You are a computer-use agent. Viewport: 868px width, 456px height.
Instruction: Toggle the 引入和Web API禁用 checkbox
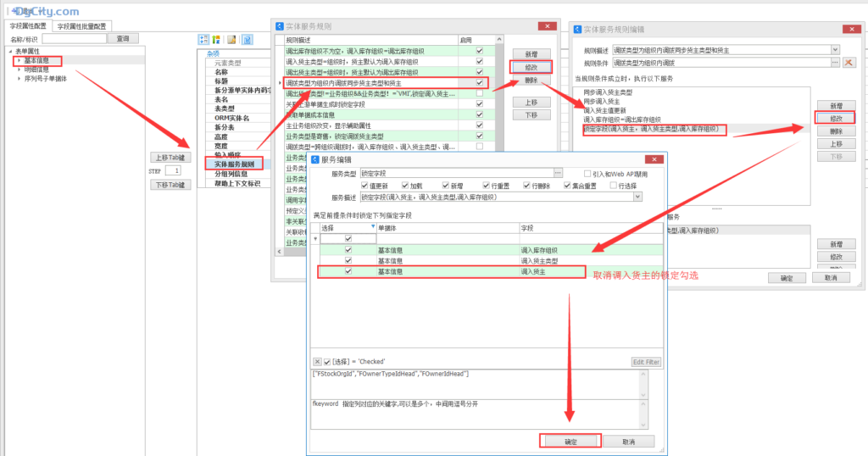click(588, 173)
